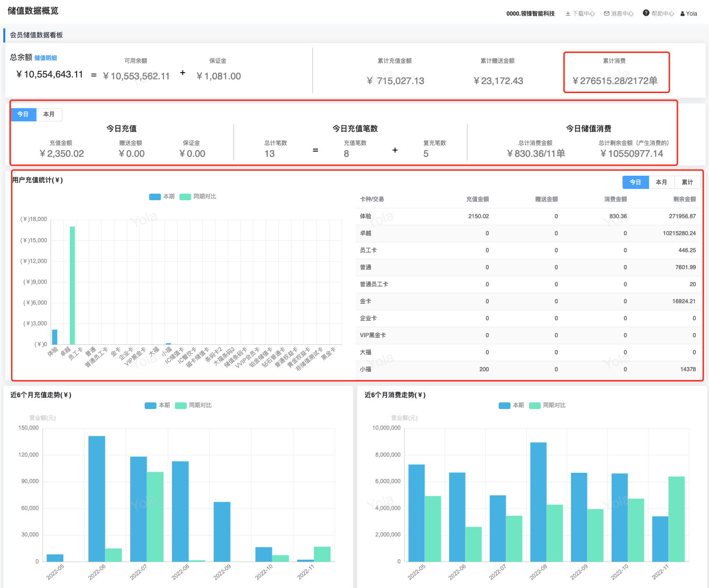Click the 累计消费 amount in top panel

pos(614,81)
